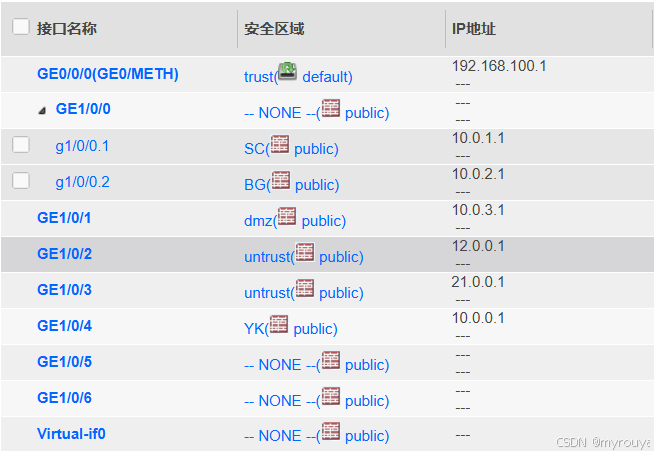Collapse the GE1/0/0 interface tree

pos(42,111)
